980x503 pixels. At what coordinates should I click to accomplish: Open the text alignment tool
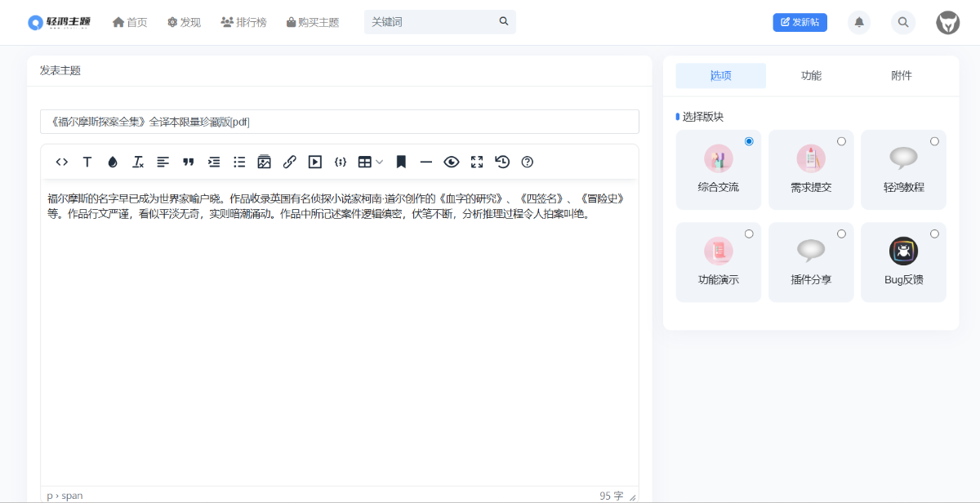[163, 162]
